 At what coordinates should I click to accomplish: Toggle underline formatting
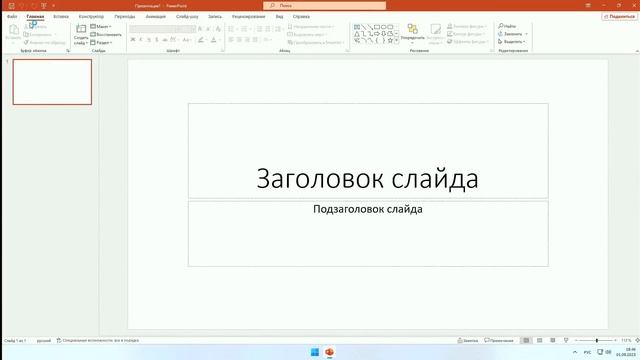click(149, 40)
